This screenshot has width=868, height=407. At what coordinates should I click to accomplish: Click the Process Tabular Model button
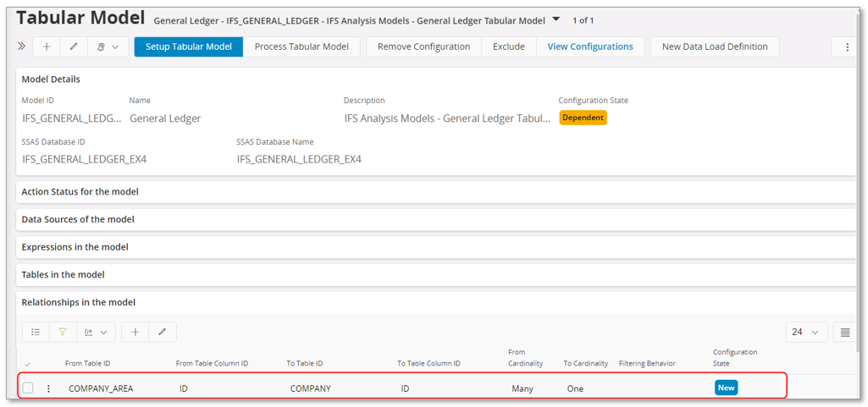(301, 47)
